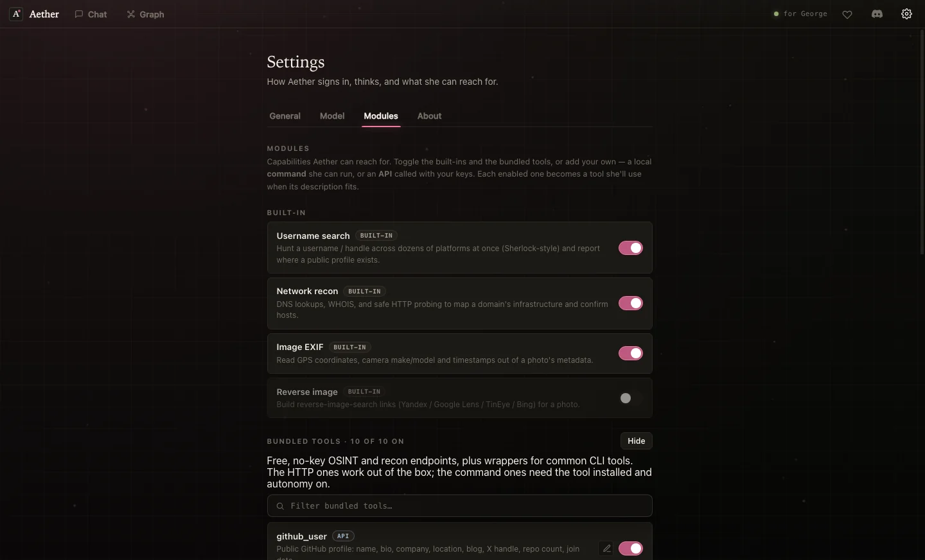This screenshot has width=925, height=560.
Task: Select the Modules tab
Action: click(x=381, y=116)
